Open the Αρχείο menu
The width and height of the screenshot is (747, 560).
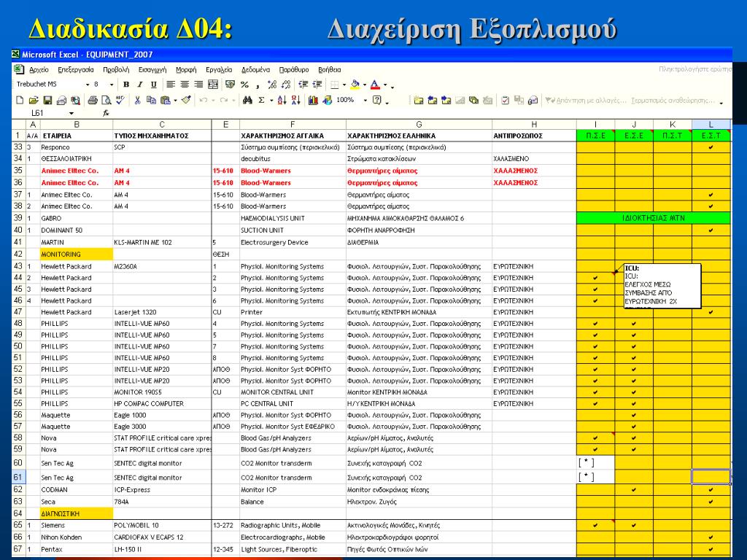(x=39, y=69)
